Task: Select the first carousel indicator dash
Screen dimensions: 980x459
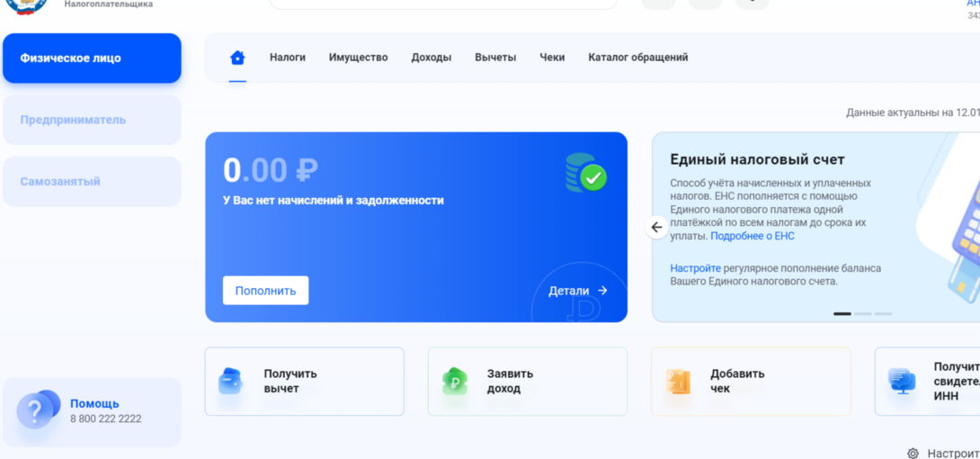Action: point(842,313)
